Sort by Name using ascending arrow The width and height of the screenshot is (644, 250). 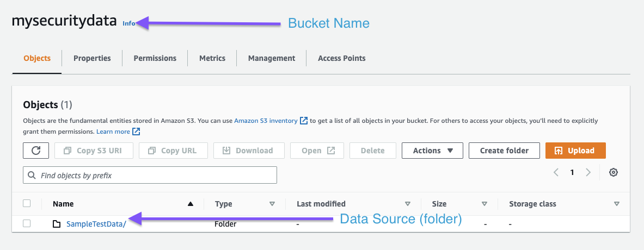click(190, 204)
